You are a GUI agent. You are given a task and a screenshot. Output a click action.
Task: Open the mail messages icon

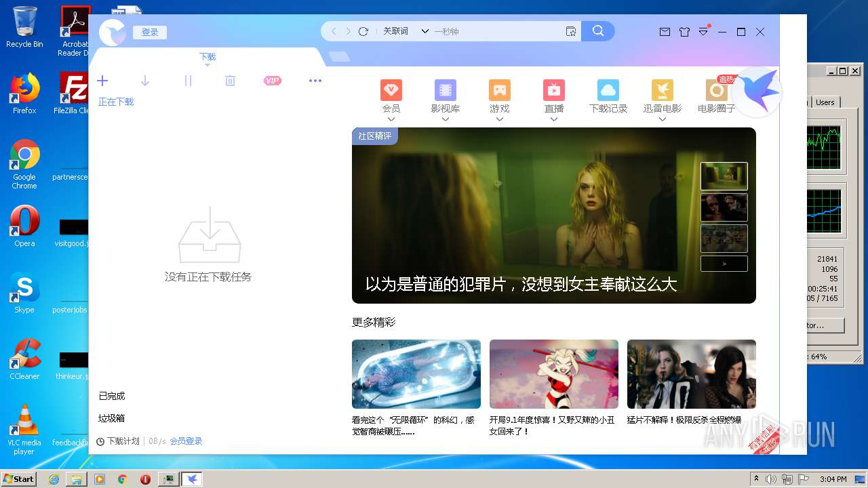pos(665,32)
